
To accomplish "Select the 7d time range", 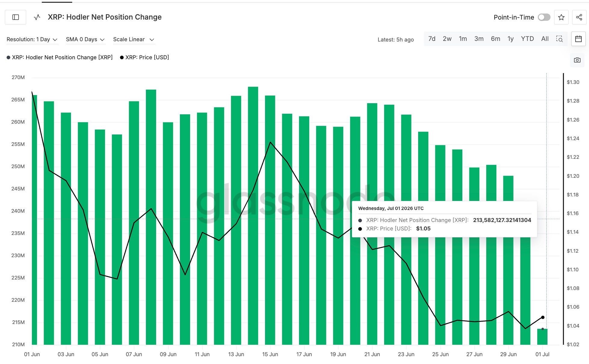I will click(x=432, y=39).
